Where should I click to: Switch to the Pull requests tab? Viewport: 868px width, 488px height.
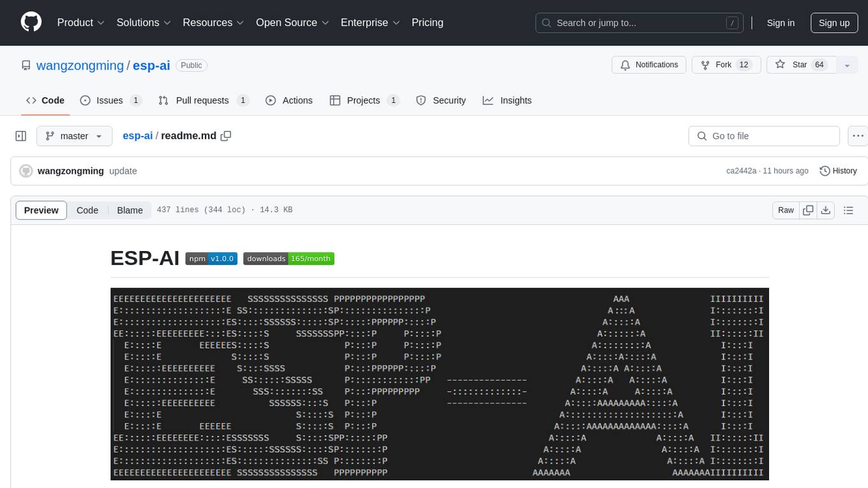203,100
